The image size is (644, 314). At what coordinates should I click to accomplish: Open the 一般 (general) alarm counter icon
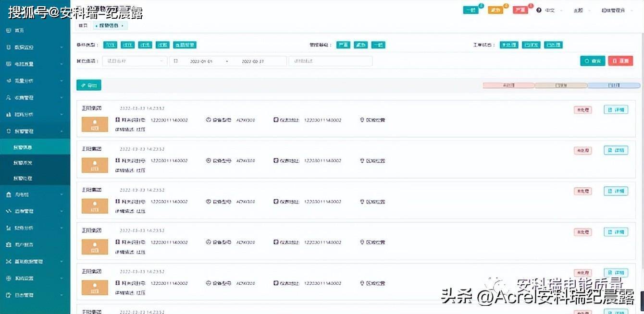[x=471, y=9]
